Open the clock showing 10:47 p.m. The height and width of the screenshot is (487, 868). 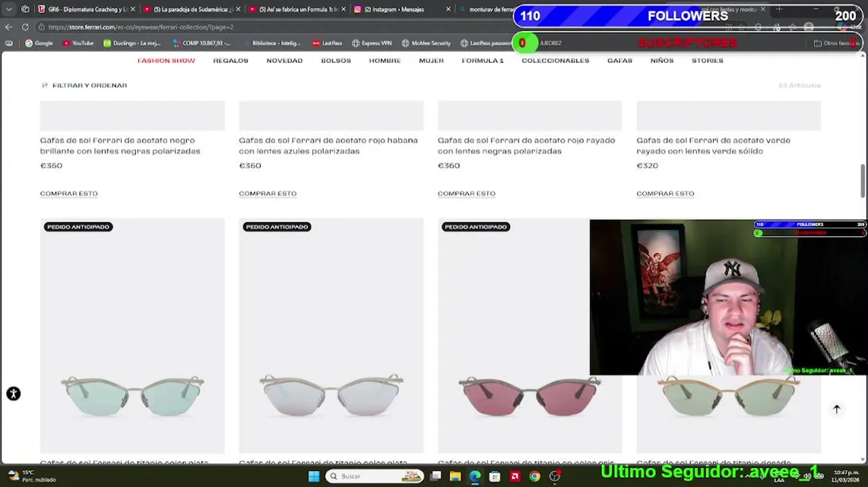(846, 476)
